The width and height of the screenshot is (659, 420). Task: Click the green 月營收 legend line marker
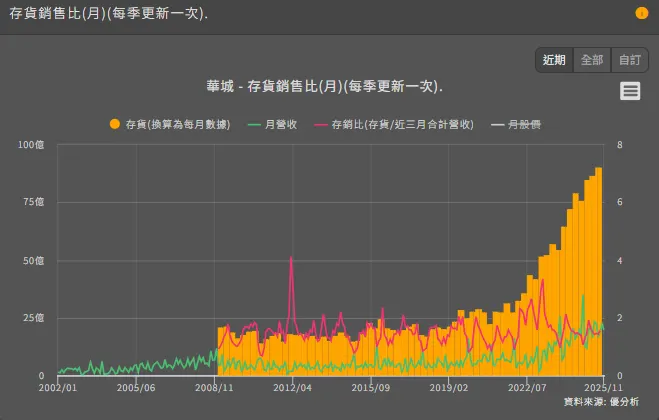tap(254, 125)
